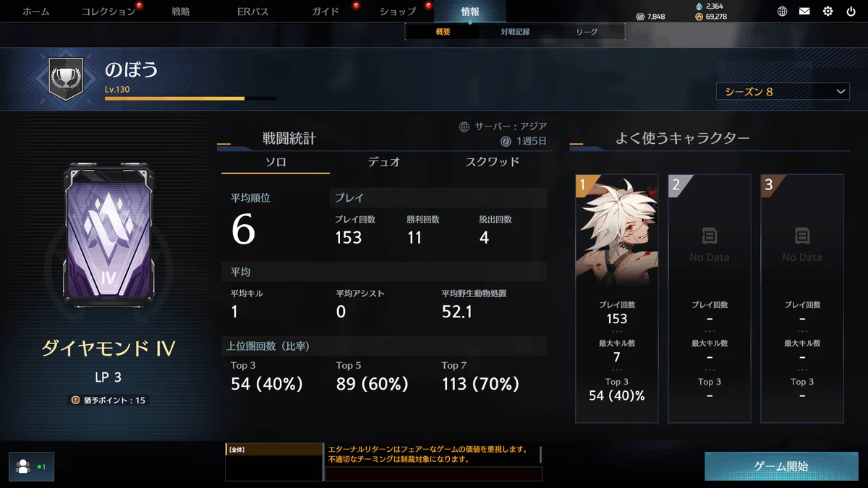Click the No Data icon in slot 2
868x488 pixels.
(x=709, y=236)
